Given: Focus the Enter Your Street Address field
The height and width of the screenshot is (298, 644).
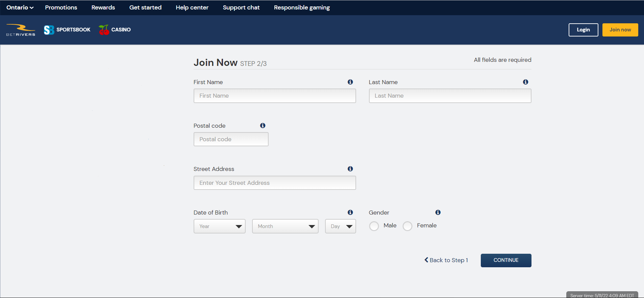Looking at the screenshot, I should [275, 183].
